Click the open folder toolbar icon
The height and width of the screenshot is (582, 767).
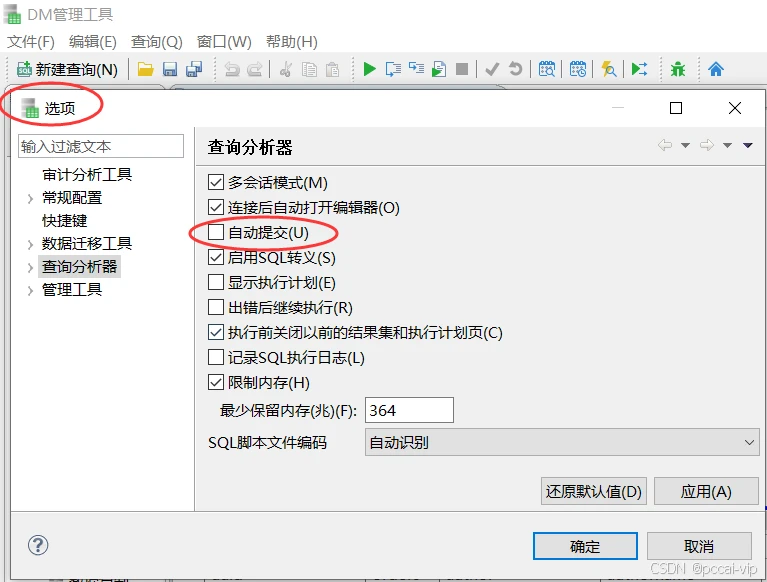(146, 69)
